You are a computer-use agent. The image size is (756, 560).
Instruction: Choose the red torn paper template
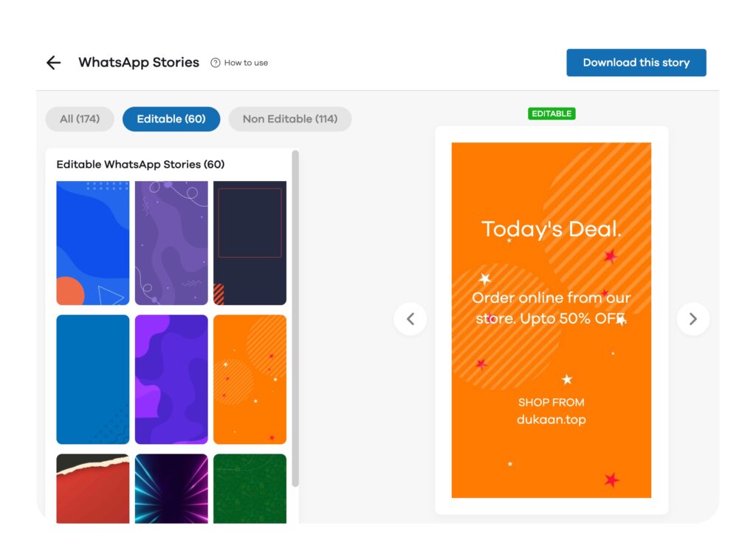92,488
